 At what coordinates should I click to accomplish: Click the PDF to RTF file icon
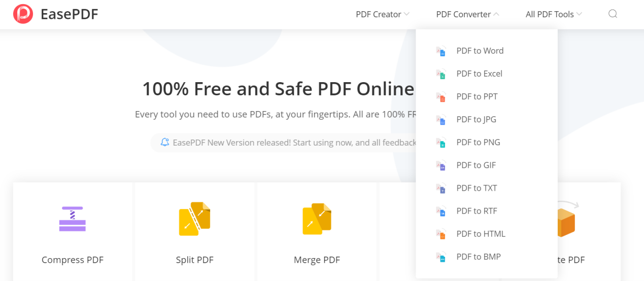440,211
